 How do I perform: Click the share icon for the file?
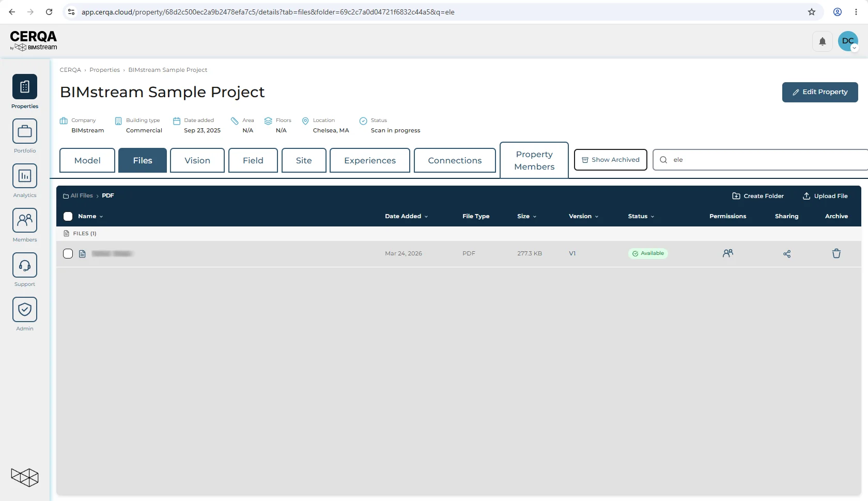[x=787, y=254]
